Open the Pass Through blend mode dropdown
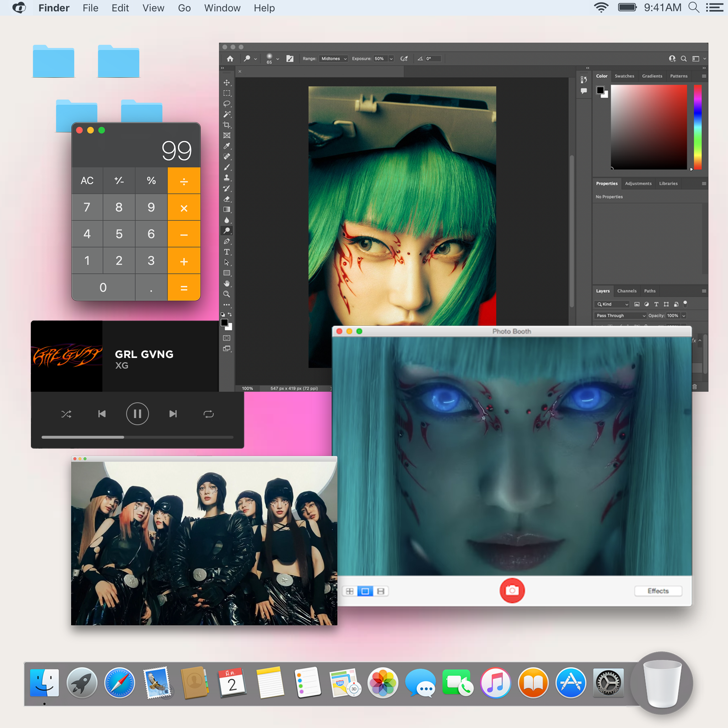The width and height of the screenshot is (728, 728). [x=621, y=315]
